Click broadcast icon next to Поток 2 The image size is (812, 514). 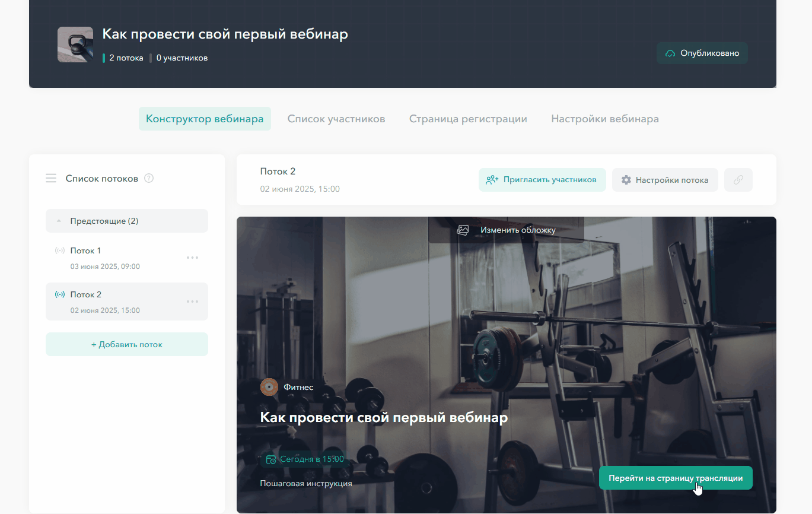click(60, 294)
